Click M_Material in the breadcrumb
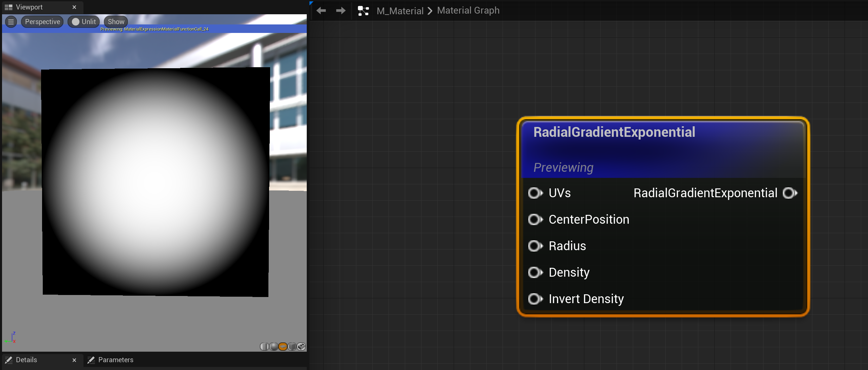The image size is (868, 370). tap(400, 11)
